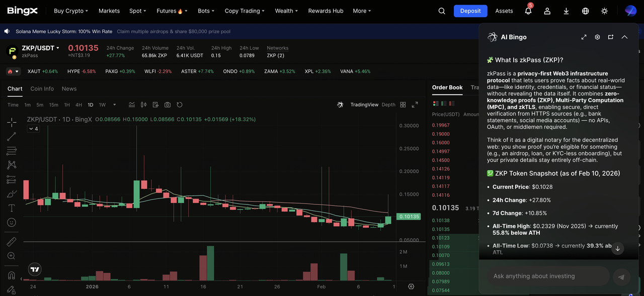Click the search magnifier in header
Viewport: 644px width, 296px height.
click(442, 11)
